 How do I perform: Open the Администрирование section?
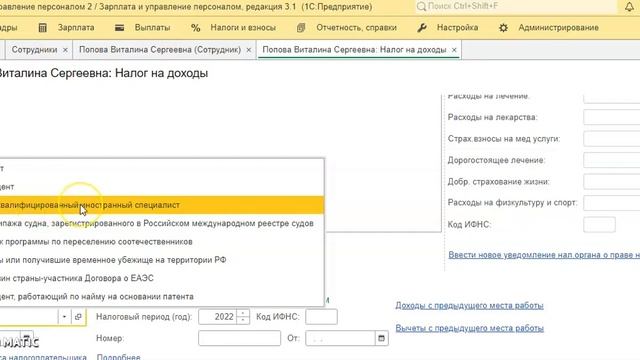(558, 28)
